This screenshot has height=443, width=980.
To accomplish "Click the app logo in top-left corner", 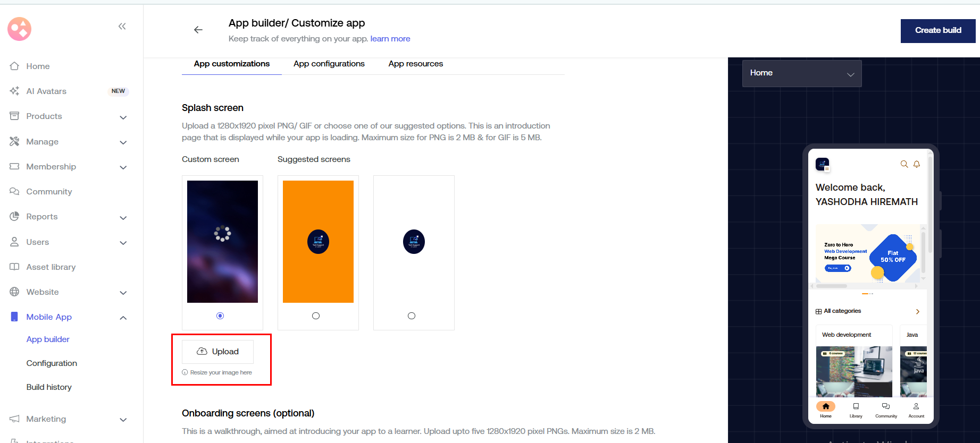I will tap(20, 29).
